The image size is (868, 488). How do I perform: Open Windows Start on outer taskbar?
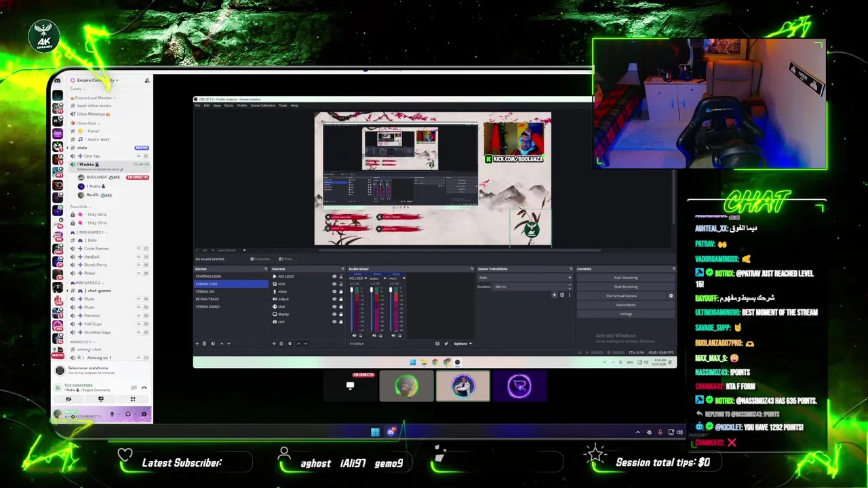coord(375,432)
